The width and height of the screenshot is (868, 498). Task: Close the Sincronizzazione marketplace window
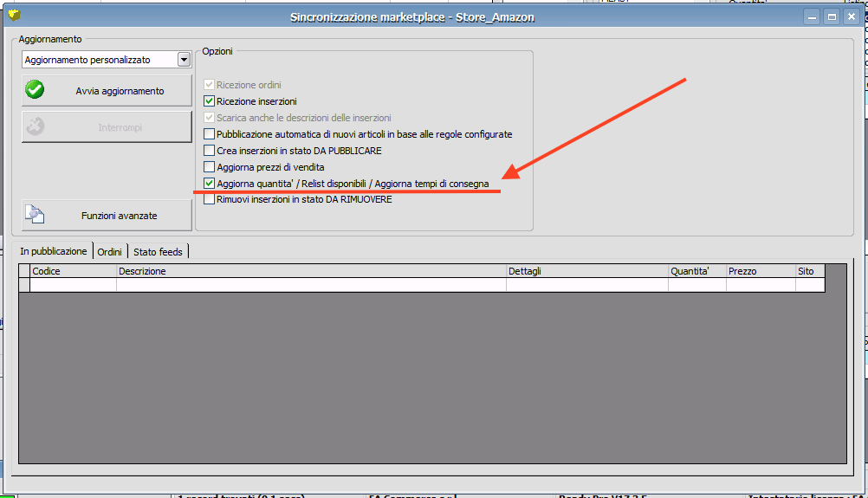pos(852,17)
